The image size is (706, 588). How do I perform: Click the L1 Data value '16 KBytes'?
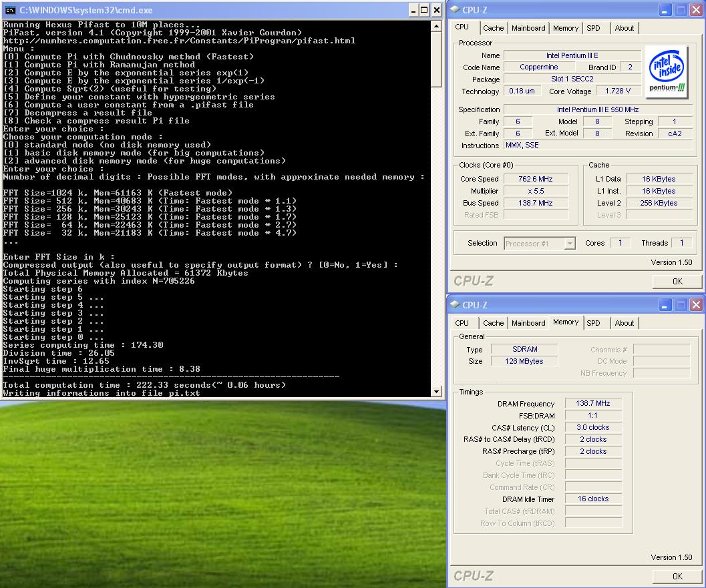tap(659, 179)
